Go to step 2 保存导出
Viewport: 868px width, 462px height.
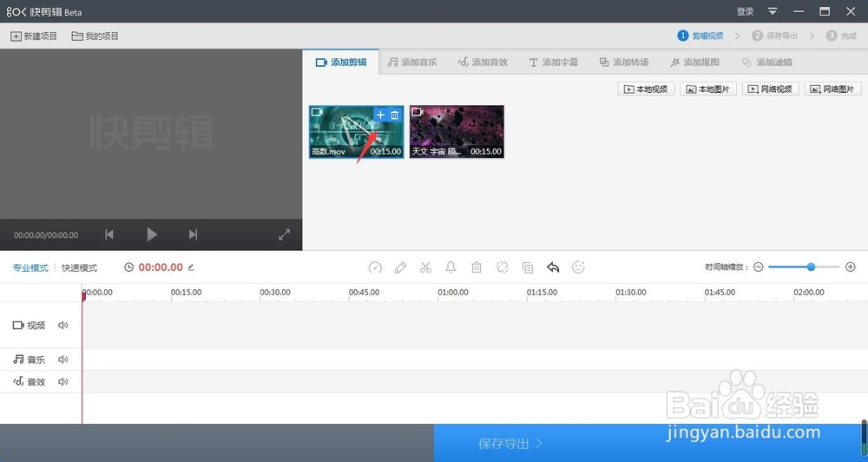click(x=774, y=36)
